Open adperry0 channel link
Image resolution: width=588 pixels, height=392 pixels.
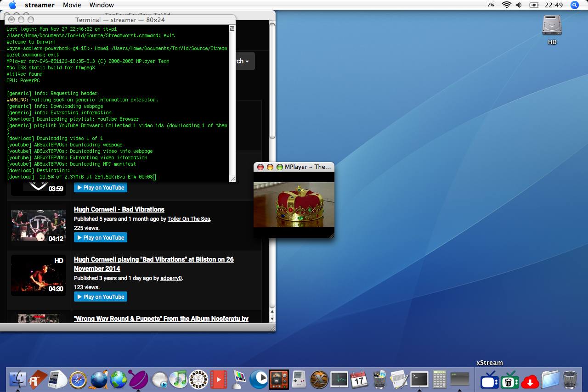point(171,278)
